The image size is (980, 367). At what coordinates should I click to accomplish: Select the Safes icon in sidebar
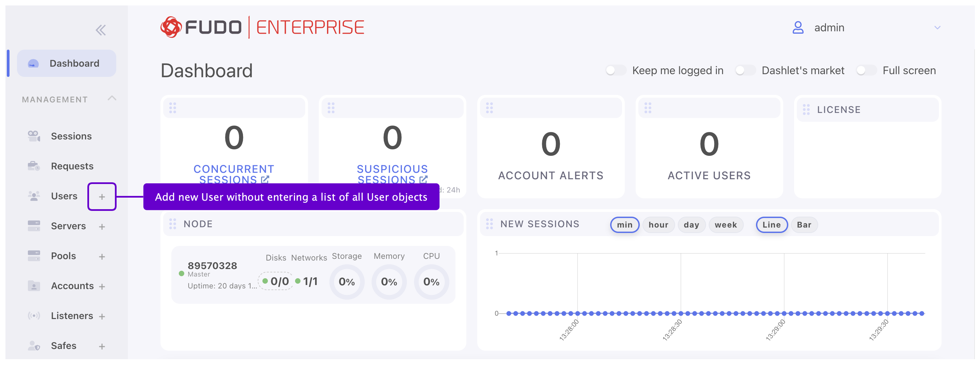[34, 345]
